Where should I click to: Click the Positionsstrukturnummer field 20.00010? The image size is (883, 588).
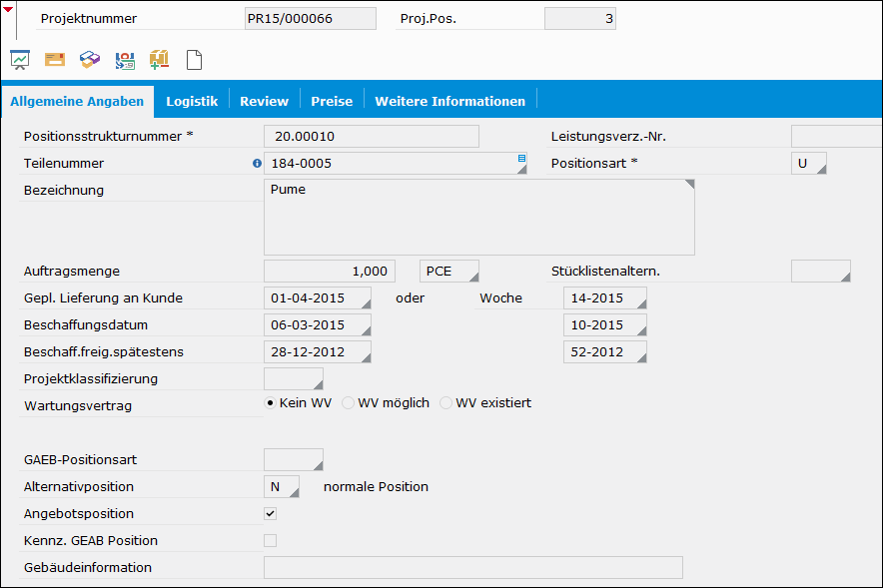(x=372, y=136)
